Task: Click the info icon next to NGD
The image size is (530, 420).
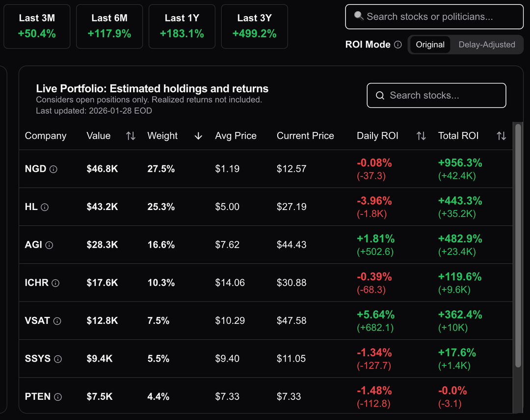Action: 53,169
